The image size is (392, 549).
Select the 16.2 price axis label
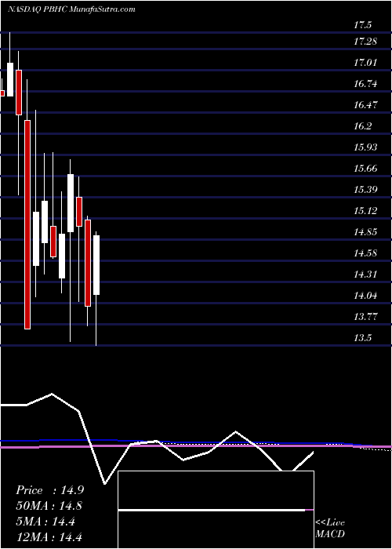362,126
